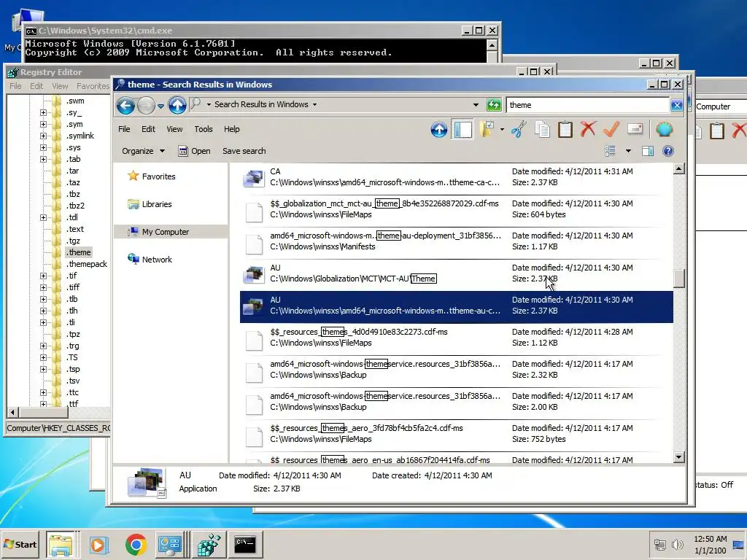
Task: Click the Cut scissors icon
Action: (519, 130)
